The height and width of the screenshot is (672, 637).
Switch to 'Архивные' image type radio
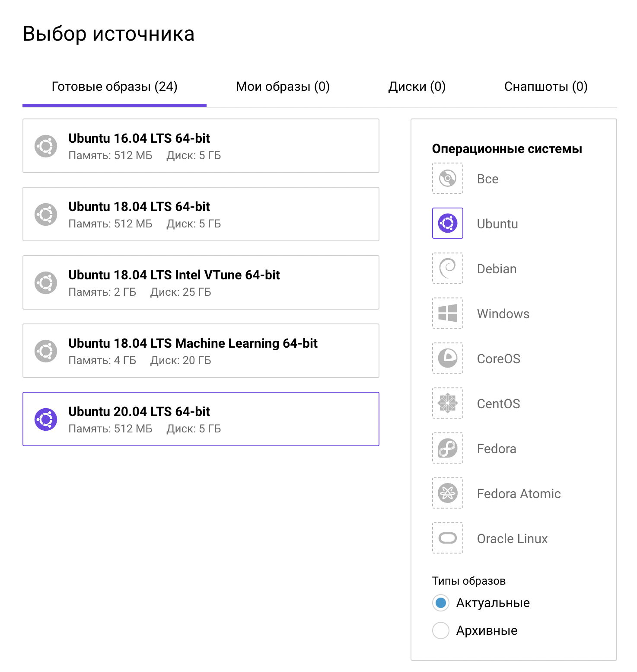[x=441, y=630]
